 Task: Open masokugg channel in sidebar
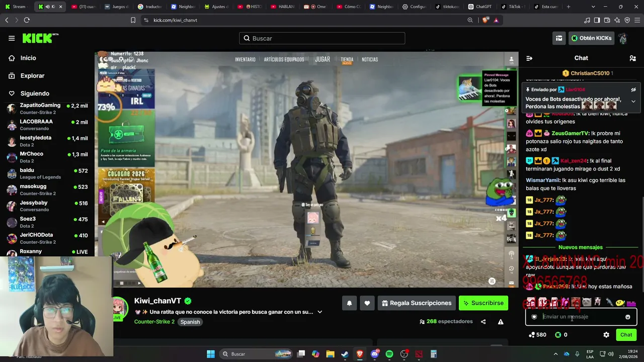coord(47,190)
